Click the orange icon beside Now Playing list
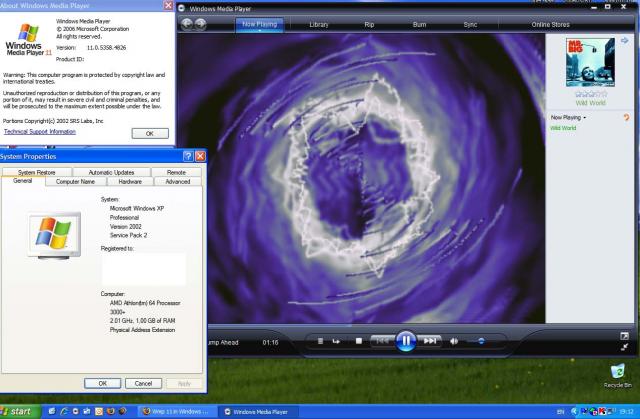Screen dimensions: 640x419 pyautogui.click(x=626, y=117)
